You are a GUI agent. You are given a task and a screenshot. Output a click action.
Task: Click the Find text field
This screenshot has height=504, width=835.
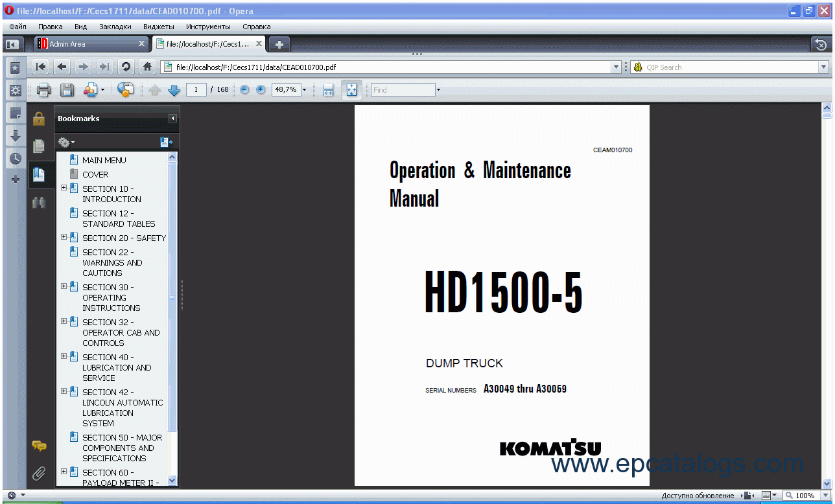tap(403, 90)
